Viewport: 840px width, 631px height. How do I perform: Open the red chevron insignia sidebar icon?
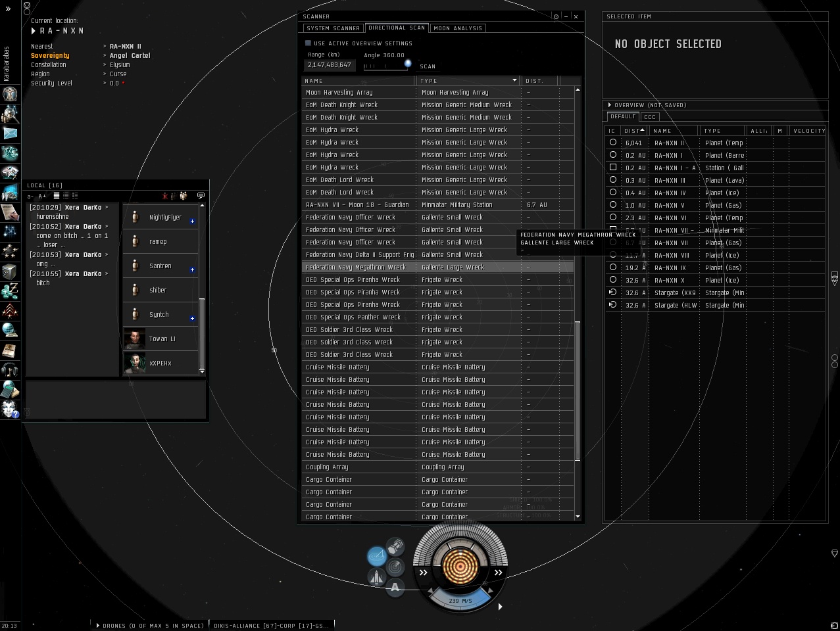click(10, 310)
